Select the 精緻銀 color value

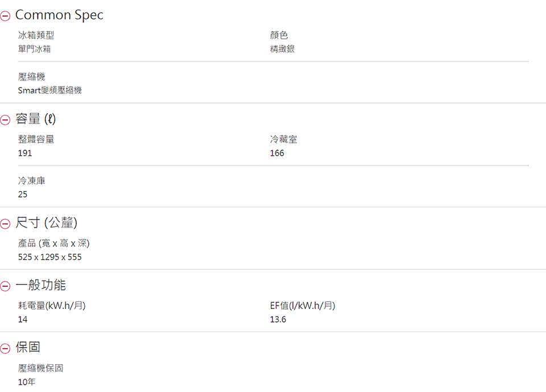[282, 49]
